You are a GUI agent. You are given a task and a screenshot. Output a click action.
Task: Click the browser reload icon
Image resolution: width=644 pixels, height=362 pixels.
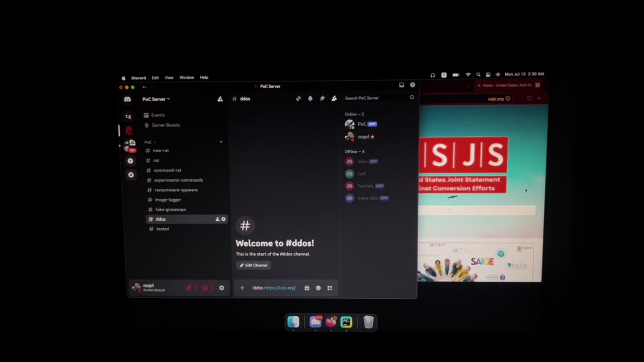[x=529, y=99]
